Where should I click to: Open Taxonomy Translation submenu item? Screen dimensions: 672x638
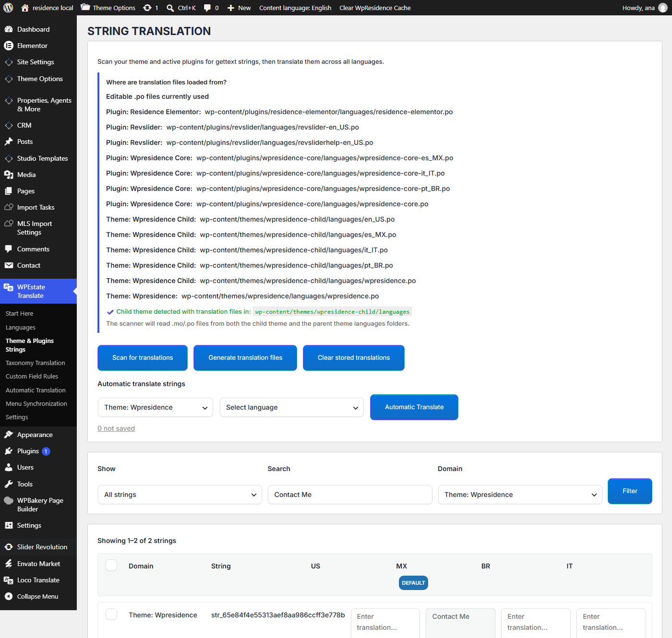(x=36, y=363)
